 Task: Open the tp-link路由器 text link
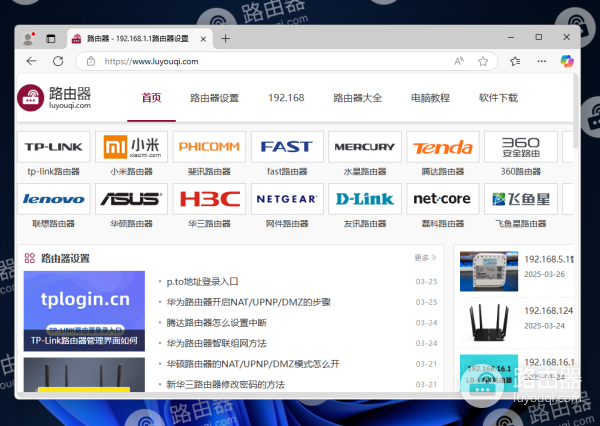54,171
